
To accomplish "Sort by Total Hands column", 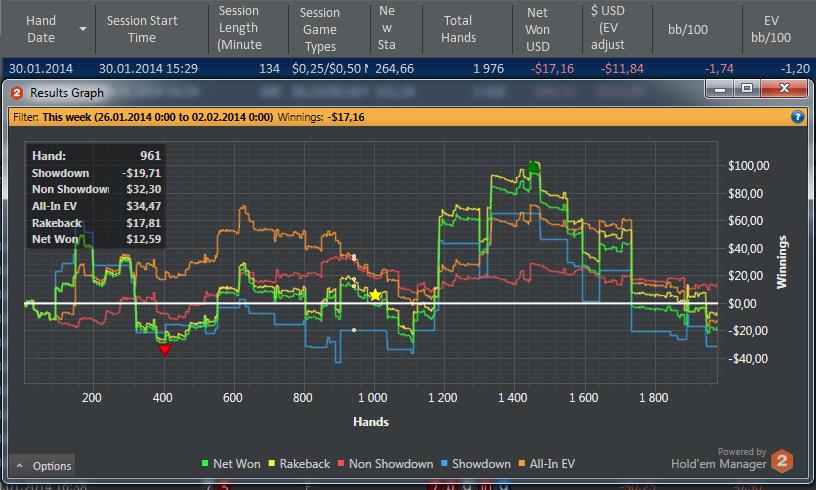I will [x=458, y=29].
